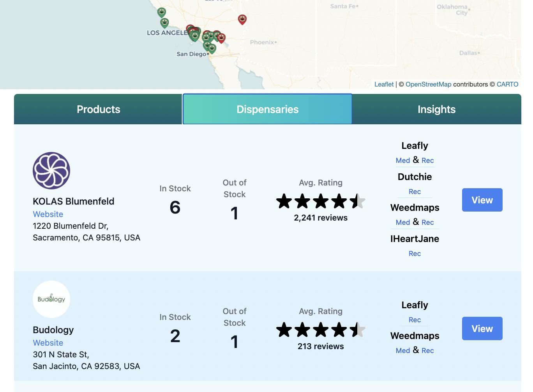This screenshot has width=533, height=392.
Task: Open Budology's Weedmaps Med link
Action: click(403, 351)
